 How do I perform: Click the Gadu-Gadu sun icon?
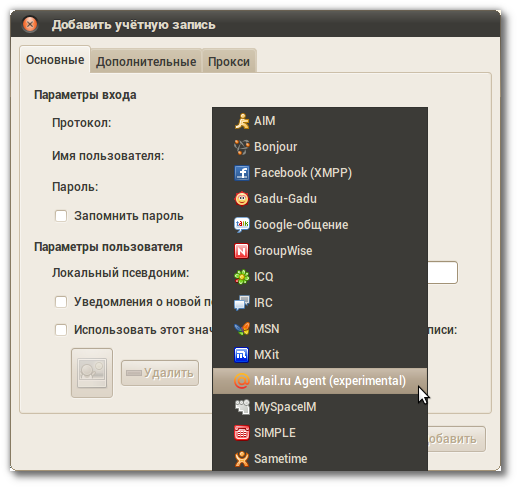(242, 199)
